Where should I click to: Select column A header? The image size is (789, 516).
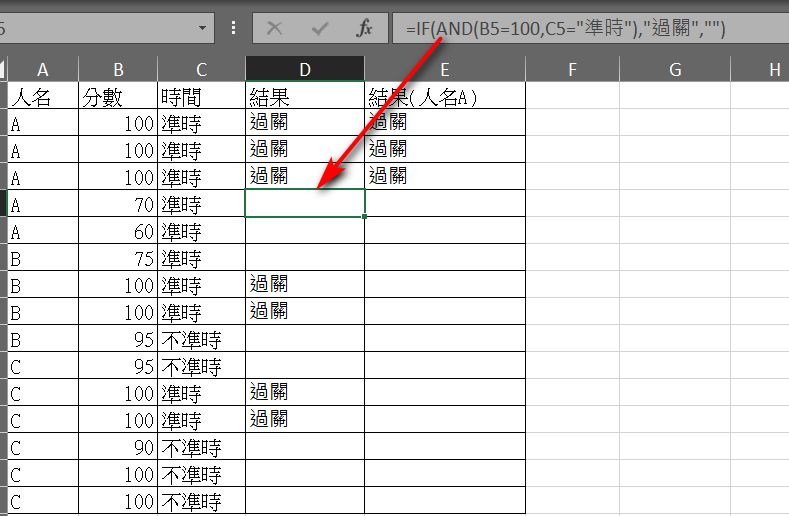43,69
